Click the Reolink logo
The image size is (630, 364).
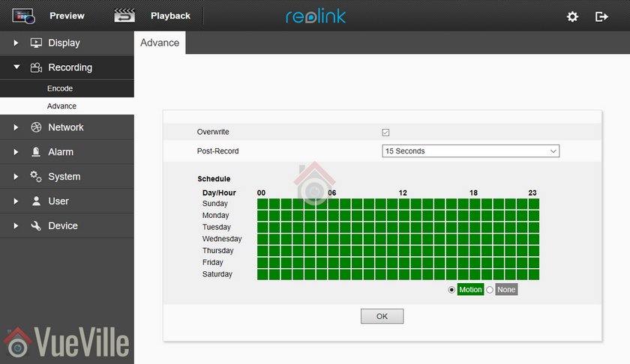coord(316,16)
